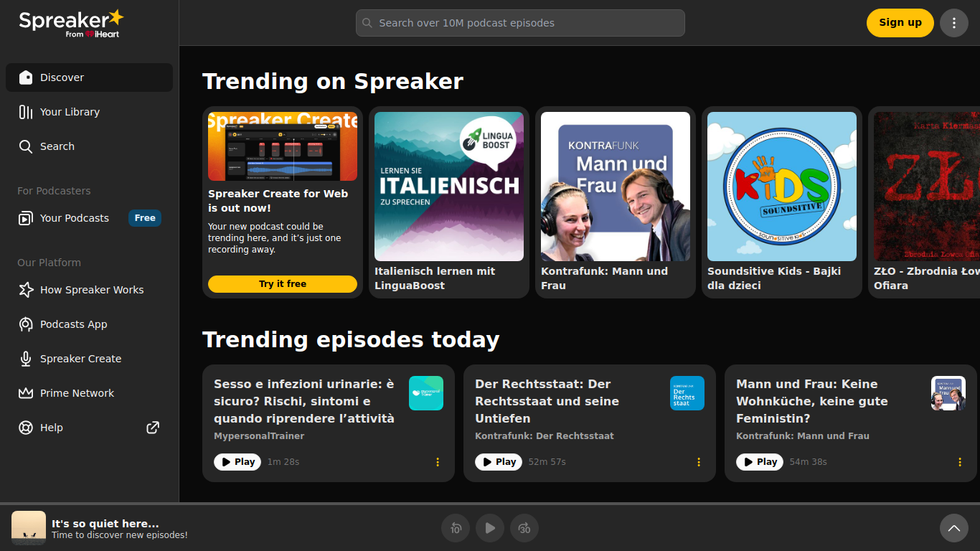980x551 pixels.
Task: Play the Der Rechtsstaat episode
Action: (499, 462)
